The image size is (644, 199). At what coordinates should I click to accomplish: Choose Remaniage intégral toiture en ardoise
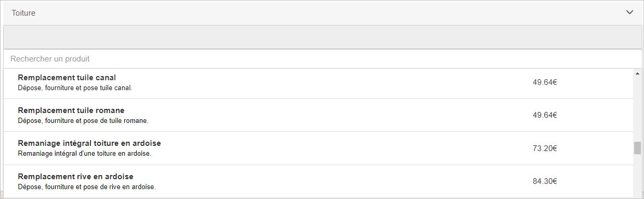coord(318,148)
